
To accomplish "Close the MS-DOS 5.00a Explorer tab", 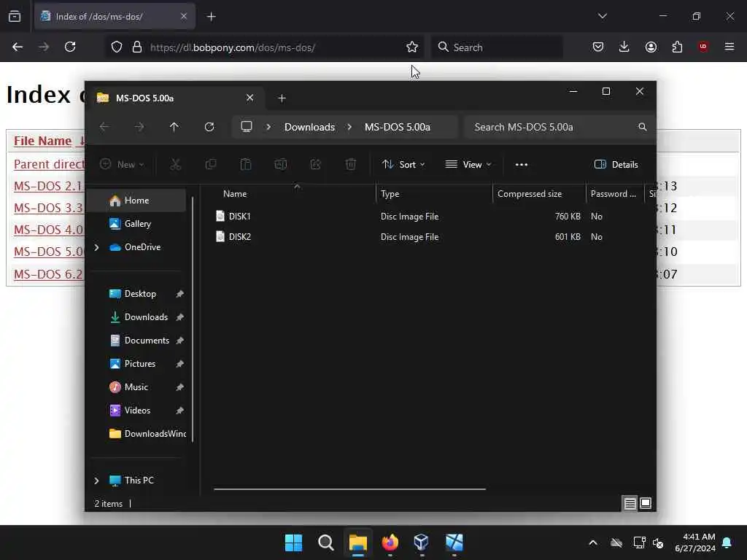I will click(249, 98).
